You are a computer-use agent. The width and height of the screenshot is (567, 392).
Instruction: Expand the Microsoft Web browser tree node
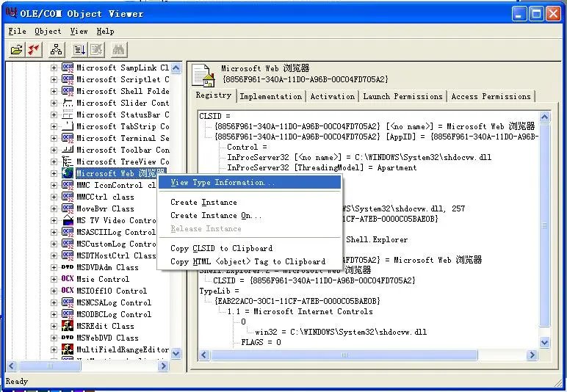[54, 173]
